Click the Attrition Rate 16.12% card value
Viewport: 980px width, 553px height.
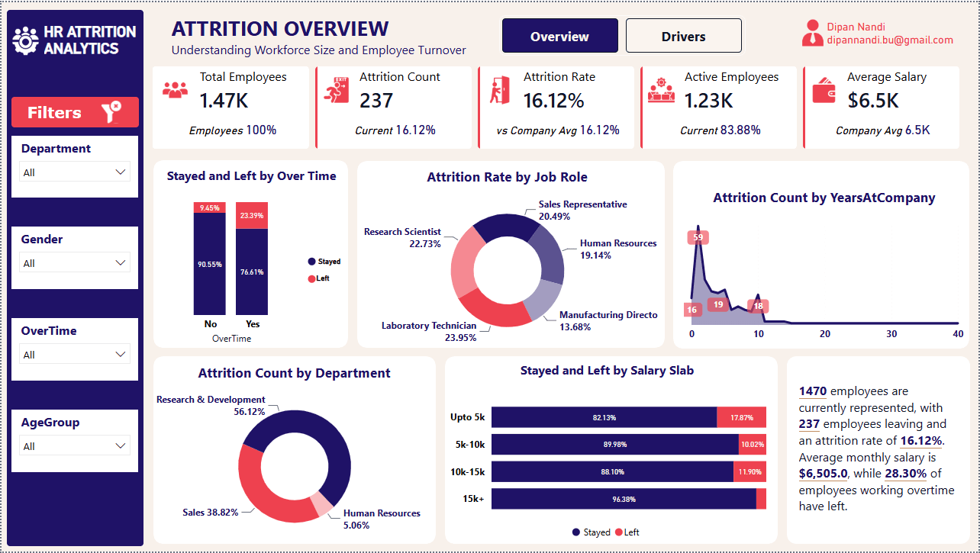[553, 101]
